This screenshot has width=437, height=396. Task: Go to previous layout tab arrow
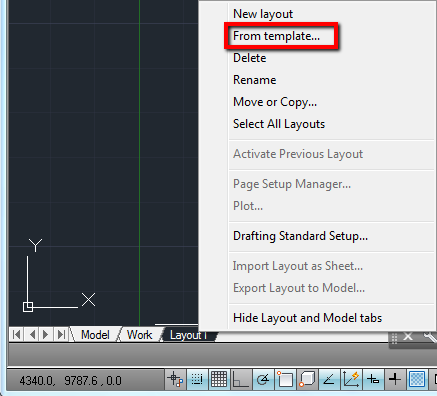(x=32, y=334)
